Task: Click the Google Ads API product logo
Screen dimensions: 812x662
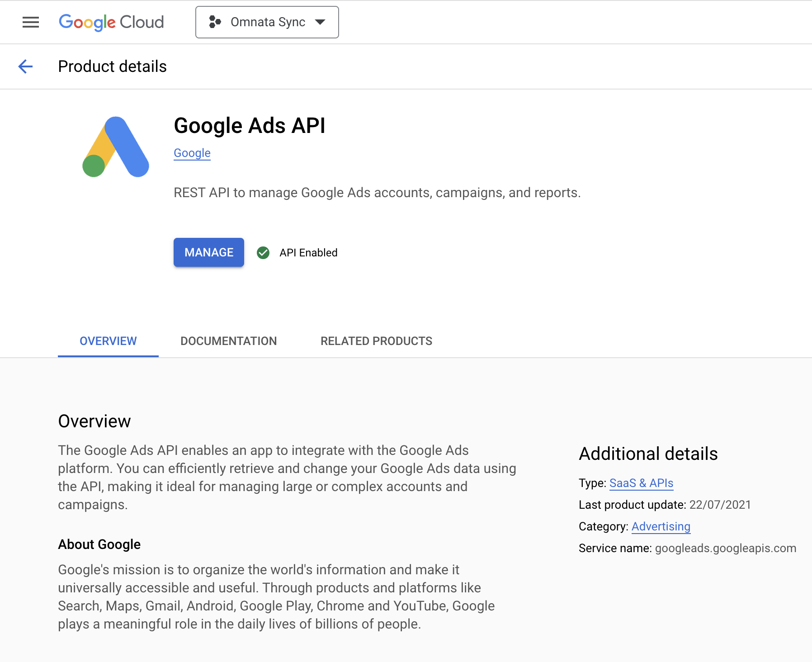Action: click(116, 147)
